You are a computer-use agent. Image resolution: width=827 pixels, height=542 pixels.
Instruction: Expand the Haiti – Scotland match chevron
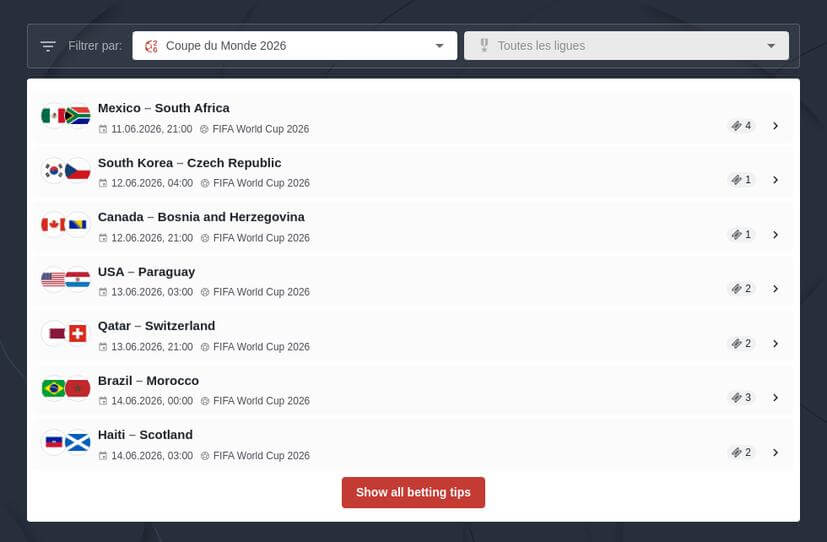[x=775, y=452]
